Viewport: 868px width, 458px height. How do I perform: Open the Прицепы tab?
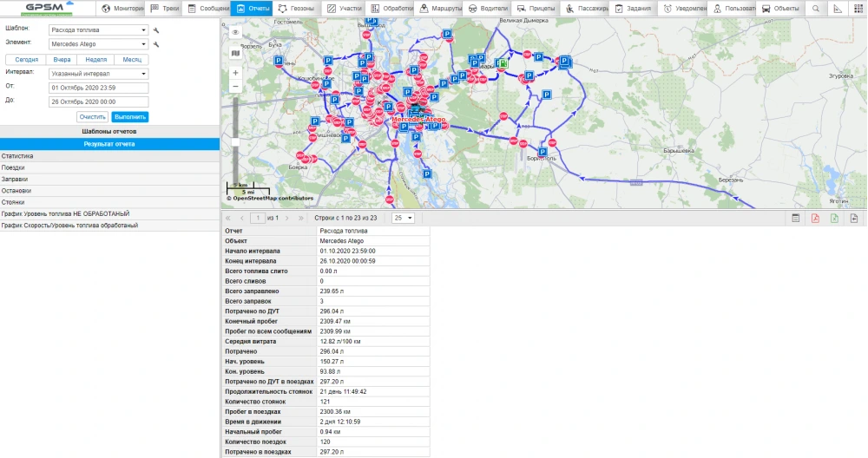point(535,9)
